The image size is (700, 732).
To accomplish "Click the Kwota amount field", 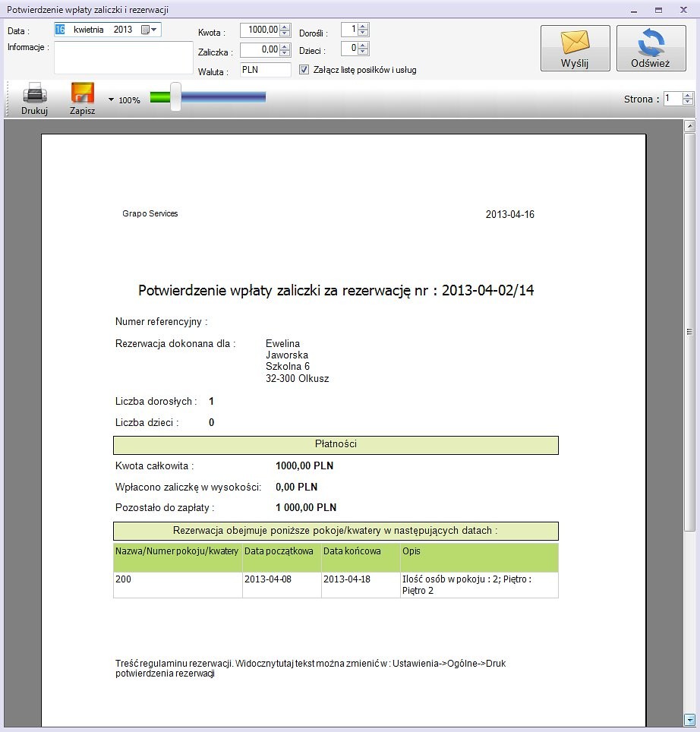I will point(260,30).
